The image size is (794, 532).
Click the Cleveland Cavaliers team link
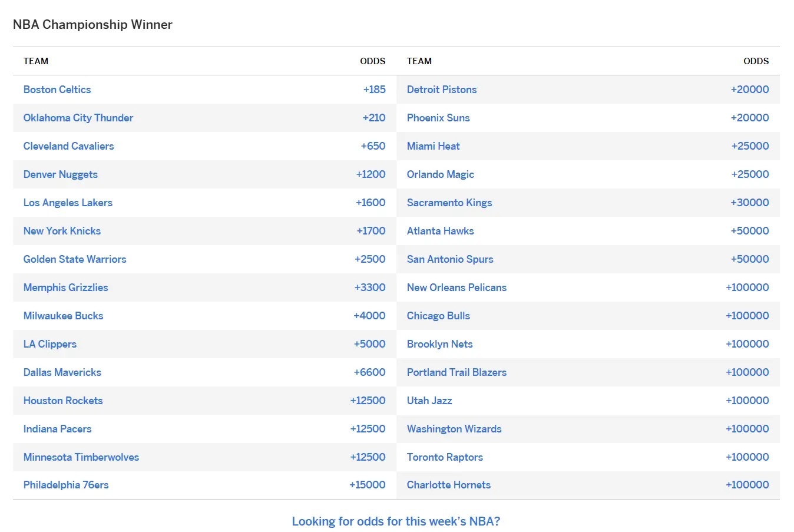pos(69,146)
